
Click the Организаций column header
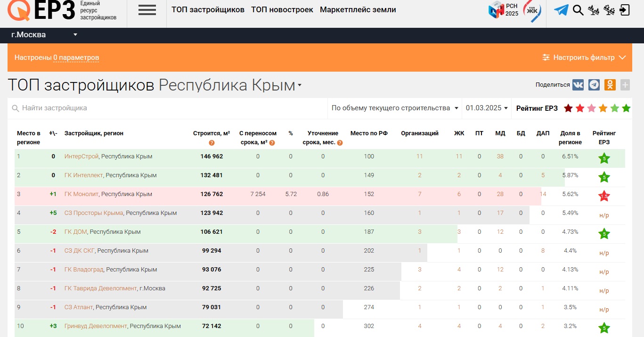[x=420, y=133]
